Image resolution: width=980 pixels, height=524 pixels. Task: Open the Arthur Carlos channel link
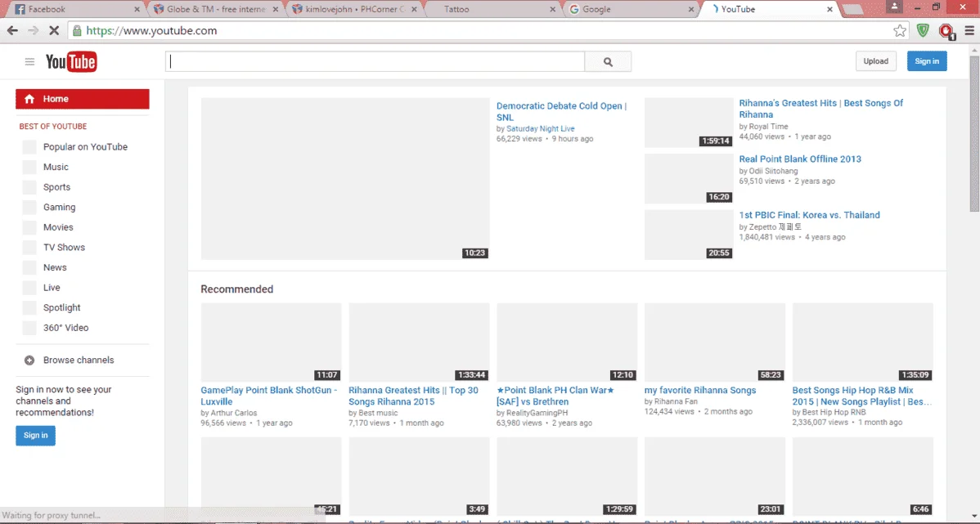[232, 413]
